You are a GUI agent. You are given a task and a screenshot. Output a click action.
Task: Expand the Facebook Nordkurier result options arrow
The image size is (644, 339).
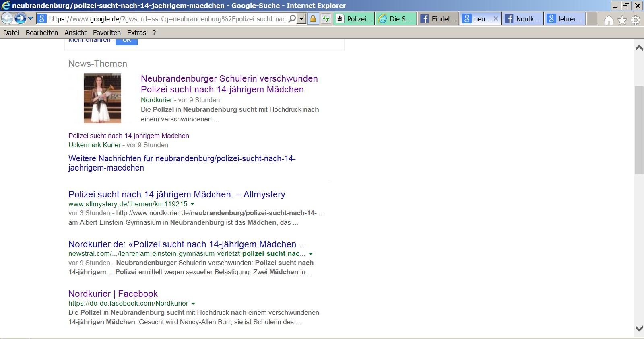click(193, 304)
